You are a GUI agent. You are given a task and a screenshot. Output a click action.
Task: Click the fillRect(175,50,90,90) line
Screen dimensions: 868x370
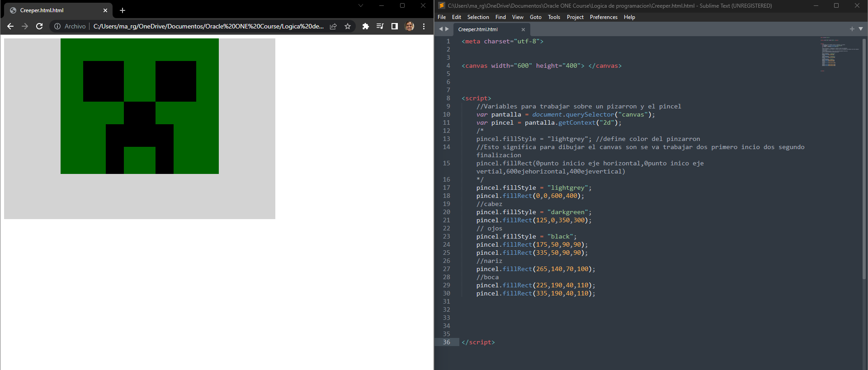click(x=532, y=244)
